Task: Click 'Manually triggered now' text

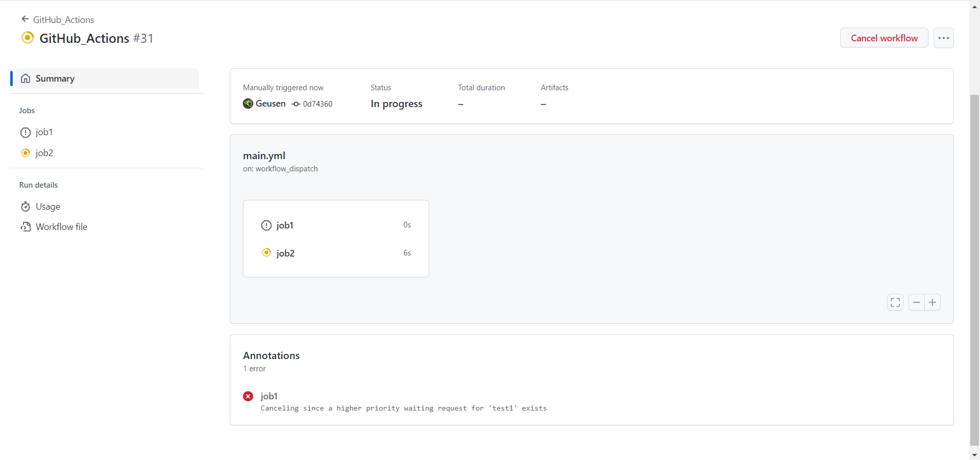Action: click(283, 88)
